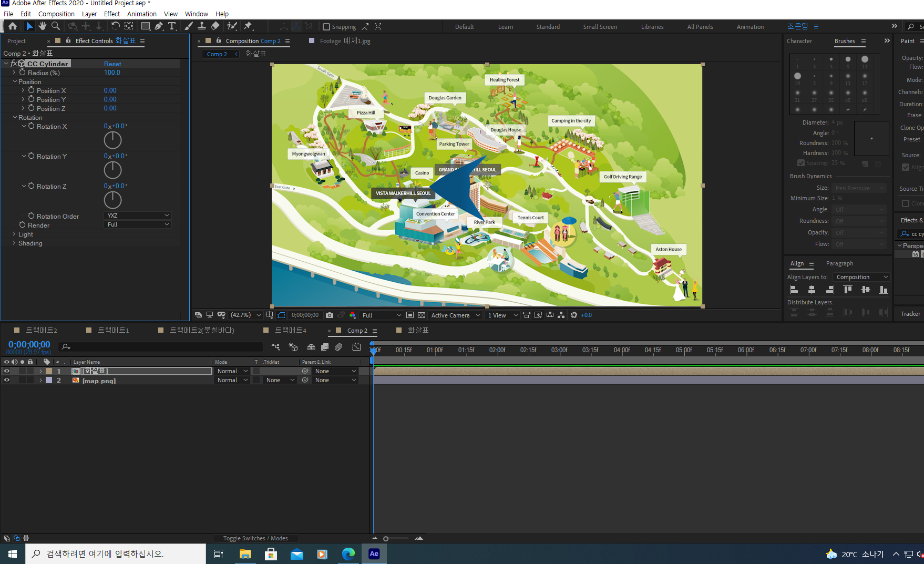Select the Eraser tool
Viewport: 924px width, 564px height.
pos(215,26)
